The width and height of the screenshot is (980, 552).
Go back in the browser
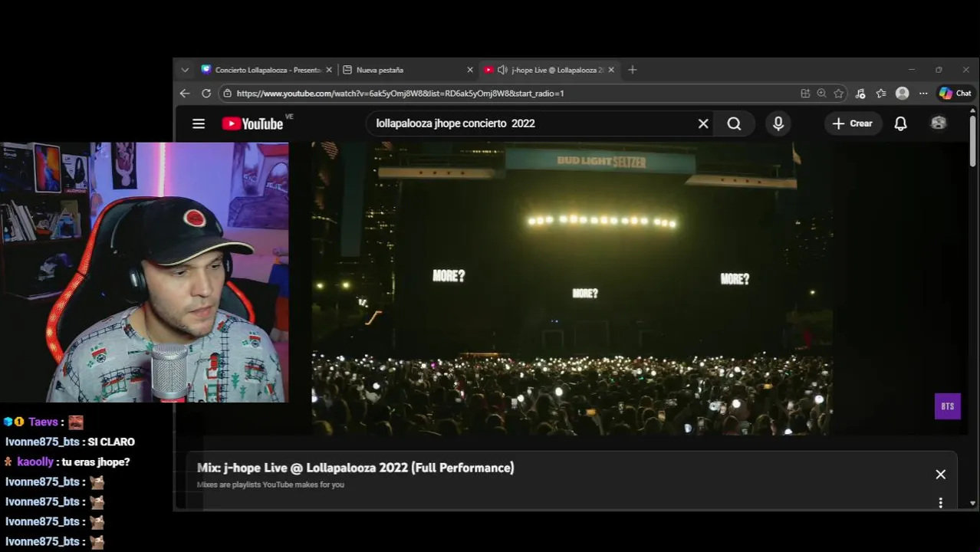coord(185,94)
